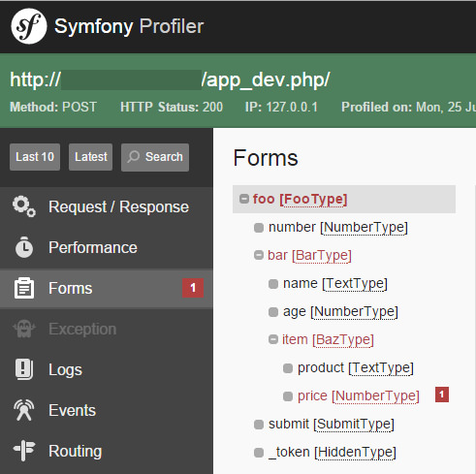
Task: Show the Last 10 profiles
Action: (35, 157)
